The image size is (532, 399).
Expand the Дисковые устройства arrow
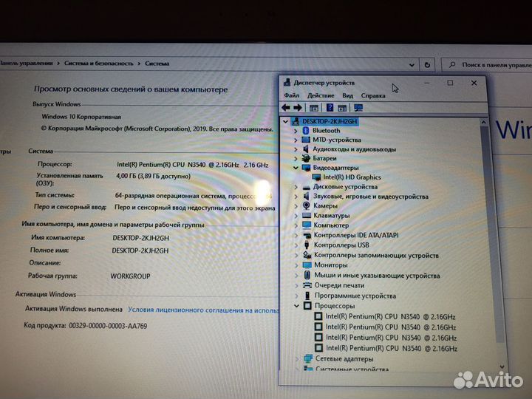click(296, 187)
